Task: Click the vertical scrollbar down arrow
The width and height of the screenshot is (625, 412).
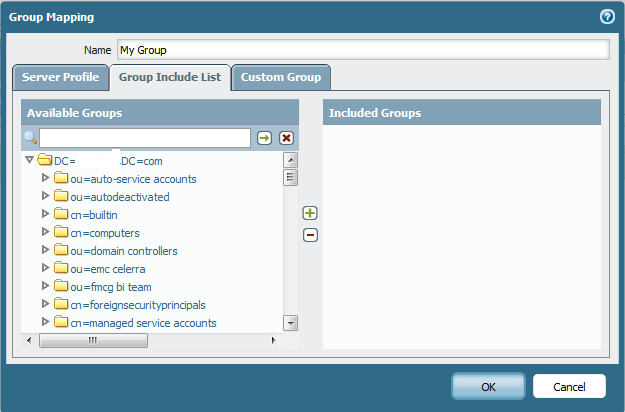Action: coord(291,323)
